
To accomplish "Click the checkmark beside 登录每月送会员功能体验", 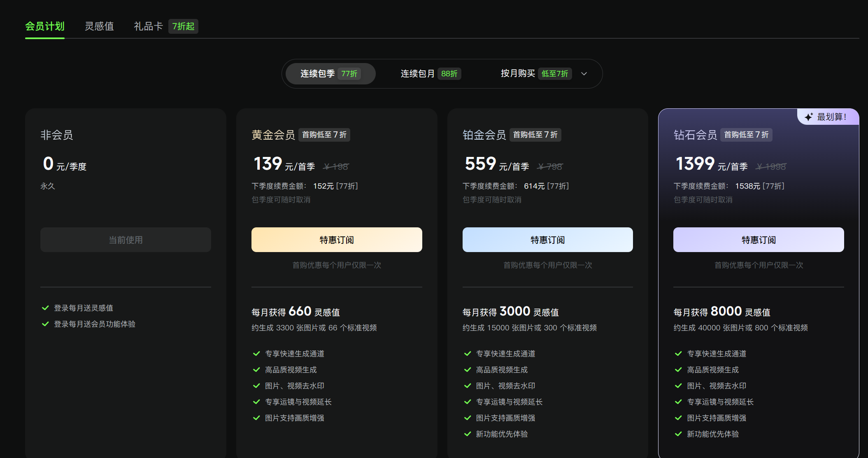I will [45, 324].
